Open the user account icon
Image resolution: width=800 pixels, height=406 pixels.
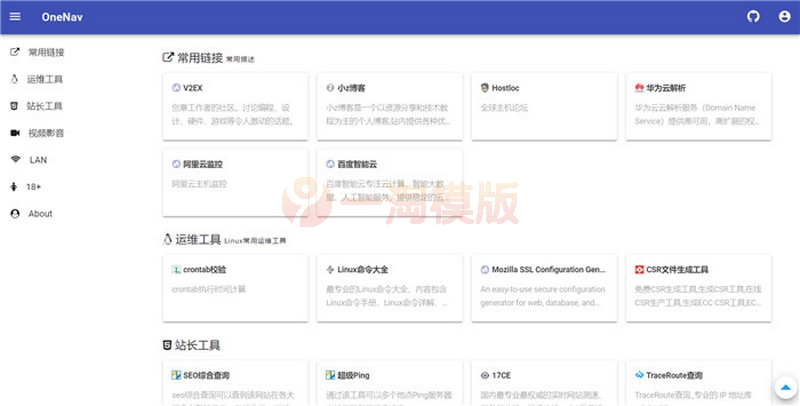coord(785,17)
